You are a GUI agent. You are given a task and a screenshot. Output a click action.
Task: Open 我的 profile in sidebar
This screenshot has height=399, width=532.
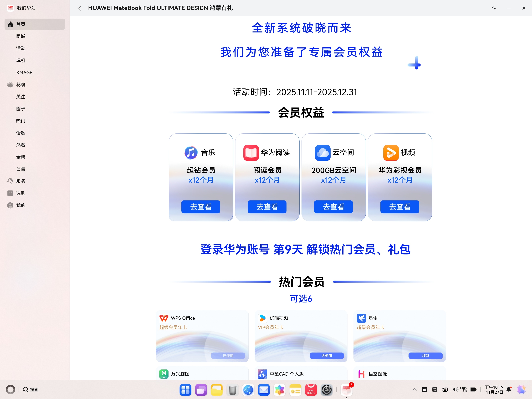(x=10, y=205)
